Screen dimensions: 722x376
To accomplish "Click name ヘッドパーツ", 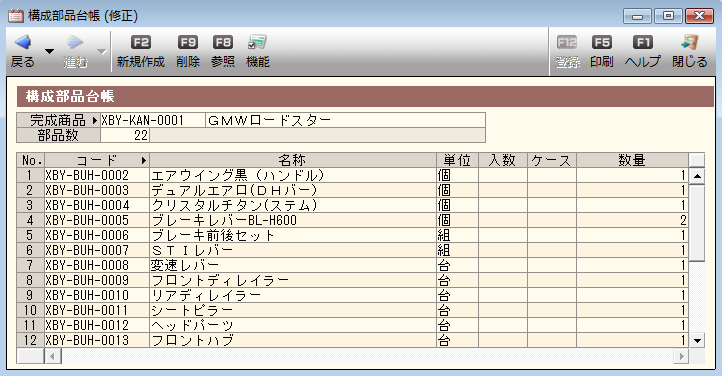I will (192, 325).
